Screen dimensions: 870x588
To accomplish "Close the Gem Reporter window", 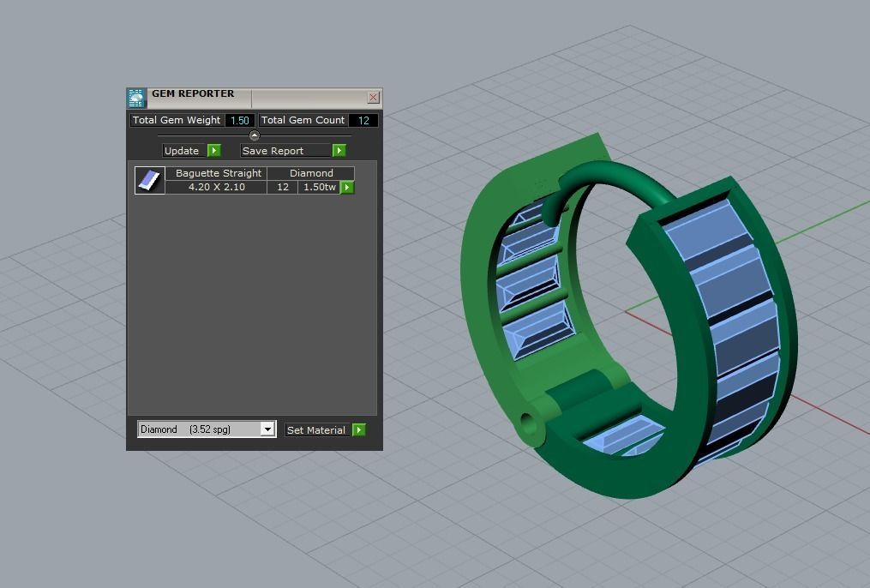I will point(374,98).
